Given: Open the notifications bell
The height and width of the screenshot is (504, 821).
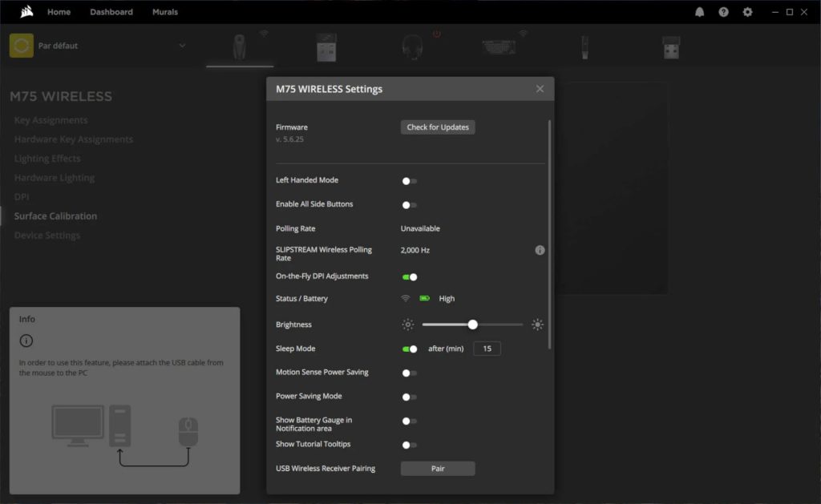Looking at the screenshot, I should click(699, 12).
